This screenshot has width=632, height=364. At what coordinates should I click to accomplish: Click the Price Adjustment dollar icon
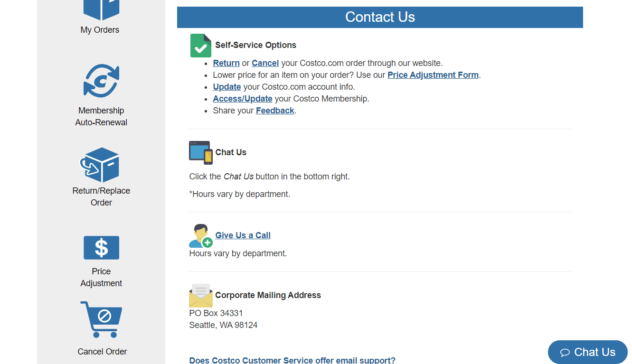coord(101,248)
